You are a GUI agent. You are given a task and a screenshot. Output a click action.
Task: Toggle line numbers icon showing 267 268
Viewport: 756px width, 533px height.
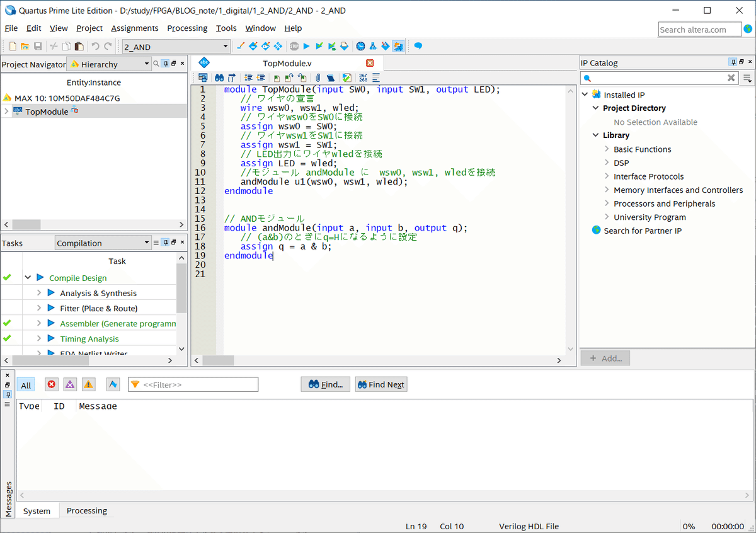(363, 77)
